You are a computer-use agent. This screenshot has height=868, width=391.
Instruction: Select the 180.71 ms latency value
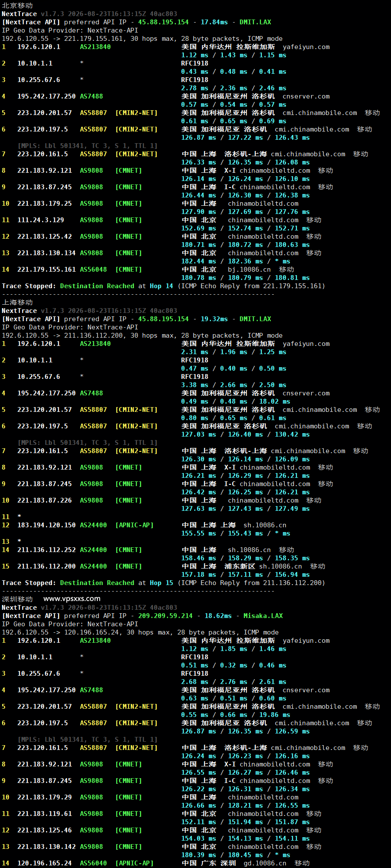(199, 245)
